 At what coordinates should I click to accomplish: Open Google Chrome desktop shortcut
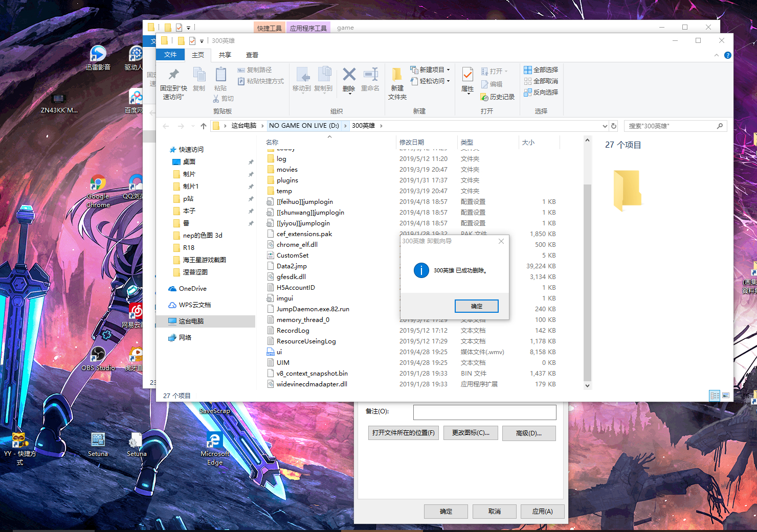pyautogui.click(x=98, y=192)
